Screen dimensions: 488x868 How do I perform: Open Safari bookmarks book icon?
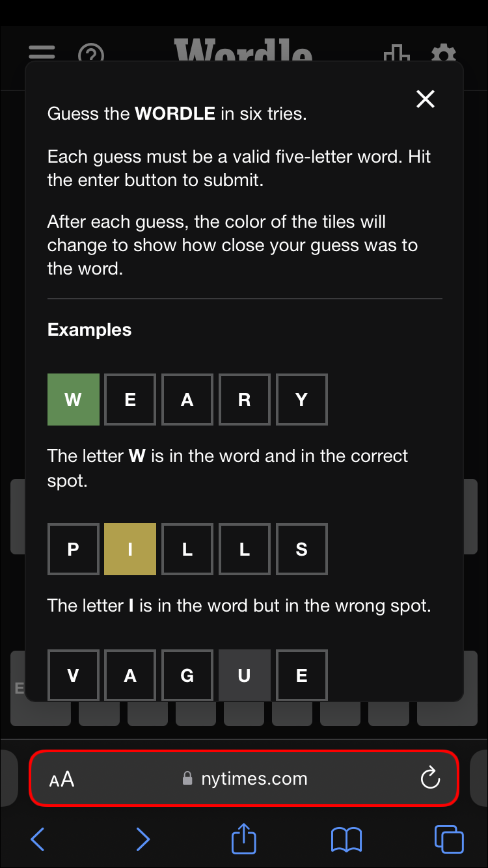pos(346,839)
